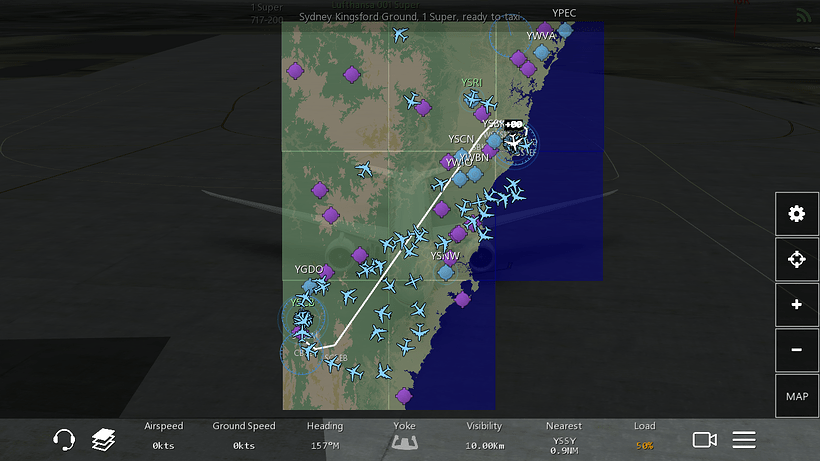Select the top-left purple waypoint marker

click(x=295, y=71)
